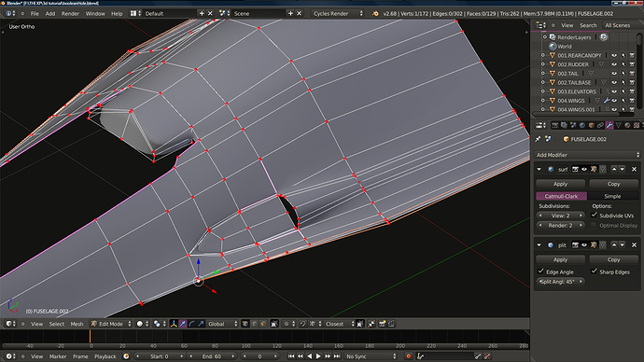This screenshot has height=362, width=644.
Task: Select the translate manipulator arrow icon
Action: 183,324
